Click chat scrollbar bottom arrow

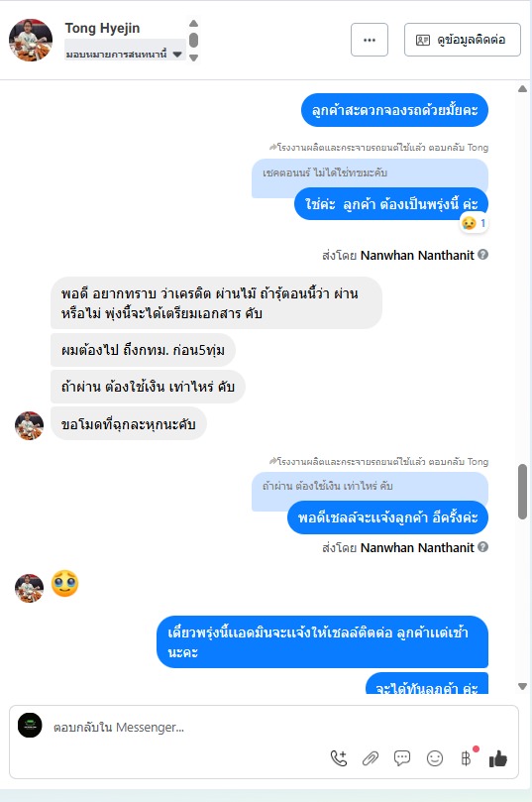coord(522,686)
